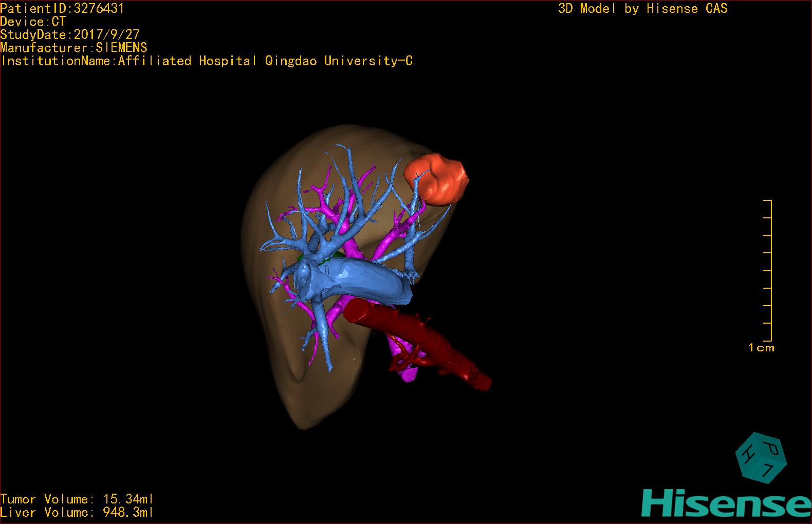
Task: Click the 3D Model by Hisense CAS title
Action: 642,8
